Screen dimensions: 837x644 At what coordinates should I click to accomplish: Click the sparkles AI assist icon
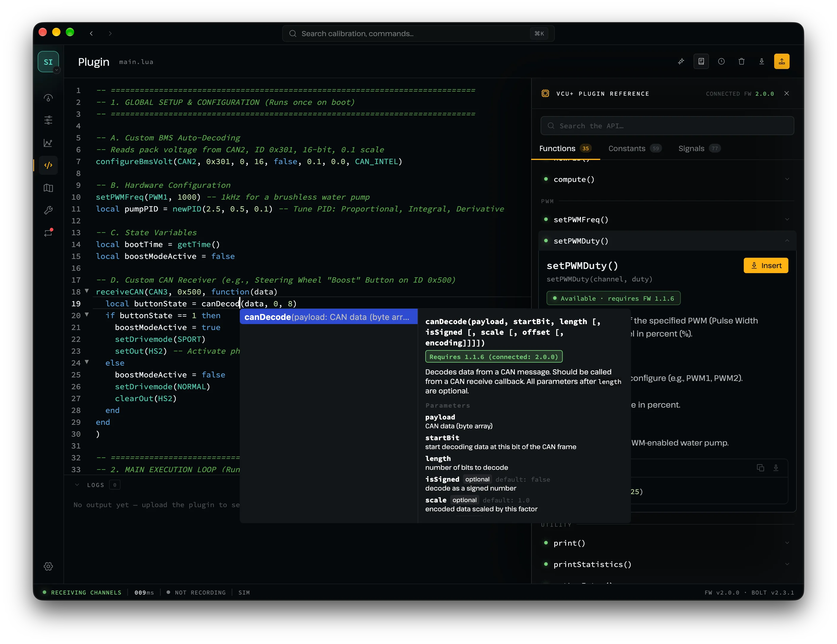pyautogui.click(x=681, y=61)
